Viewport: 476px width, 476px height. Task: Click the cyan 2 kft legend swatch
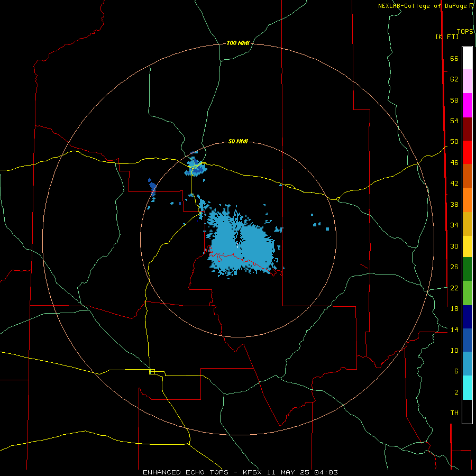click(467, 388)
